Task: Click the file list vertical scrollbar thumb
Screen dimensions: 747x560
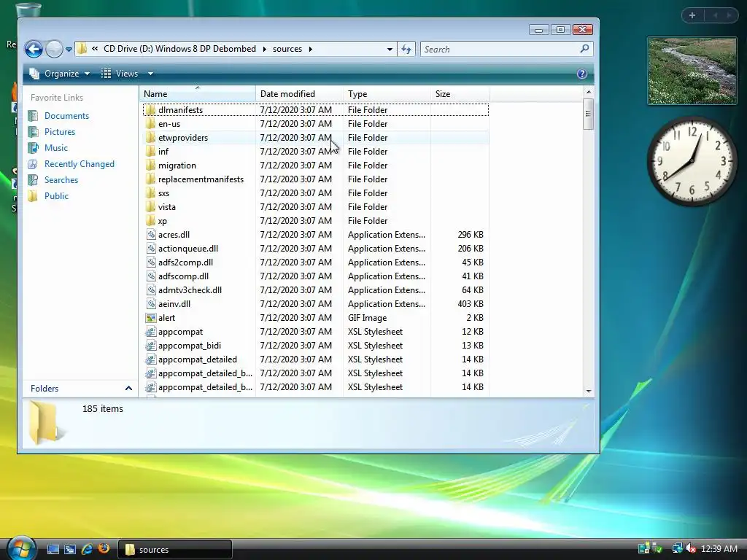Action: tap(589, 114)
